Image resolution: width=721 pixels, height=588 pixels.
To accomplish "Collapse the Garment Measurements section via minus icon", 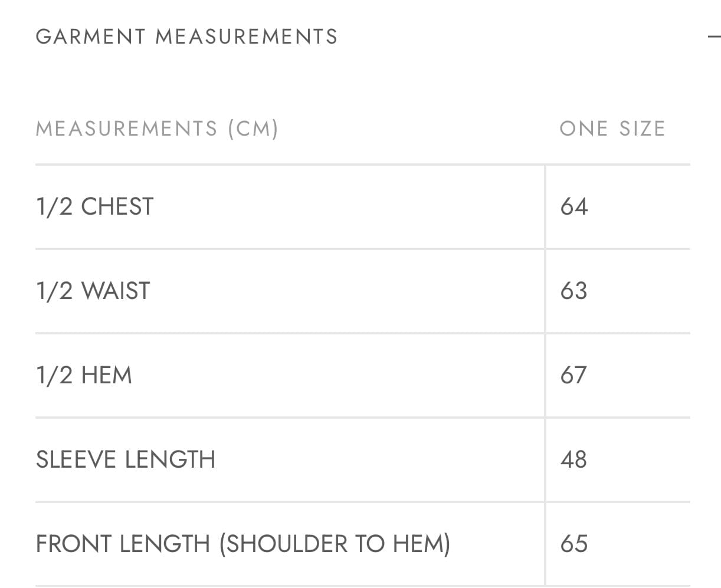I will 714,37.
